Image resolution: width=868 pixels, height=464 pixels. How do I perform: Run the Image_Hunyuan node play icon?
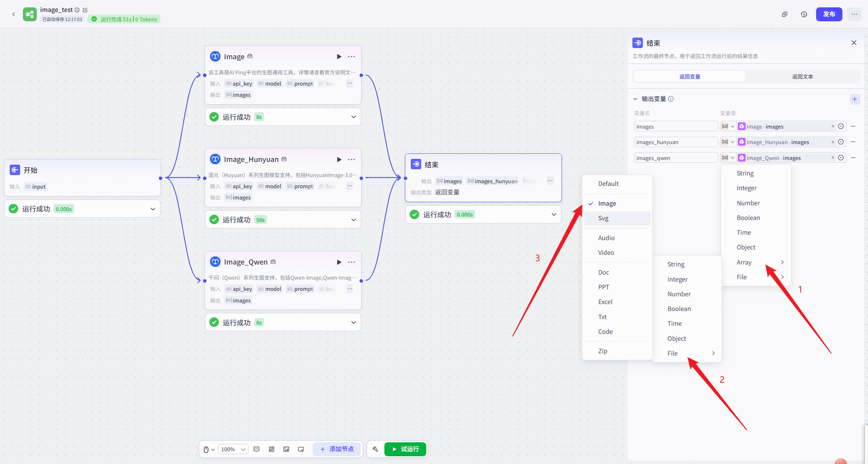pos(339,160)
